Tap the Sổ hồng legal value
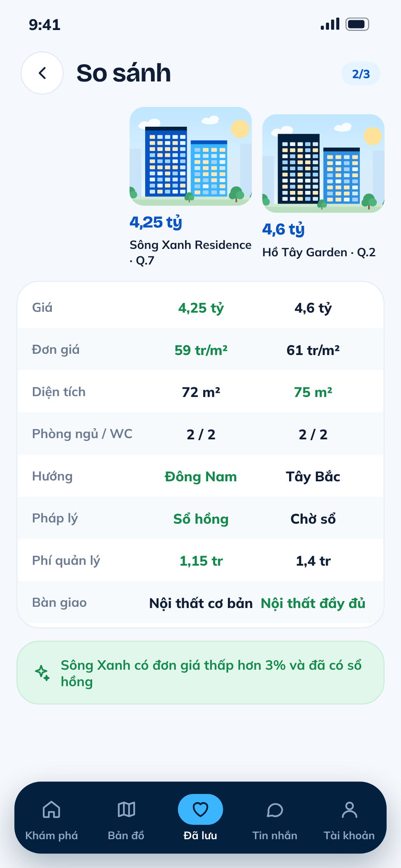 click(201, 519)
